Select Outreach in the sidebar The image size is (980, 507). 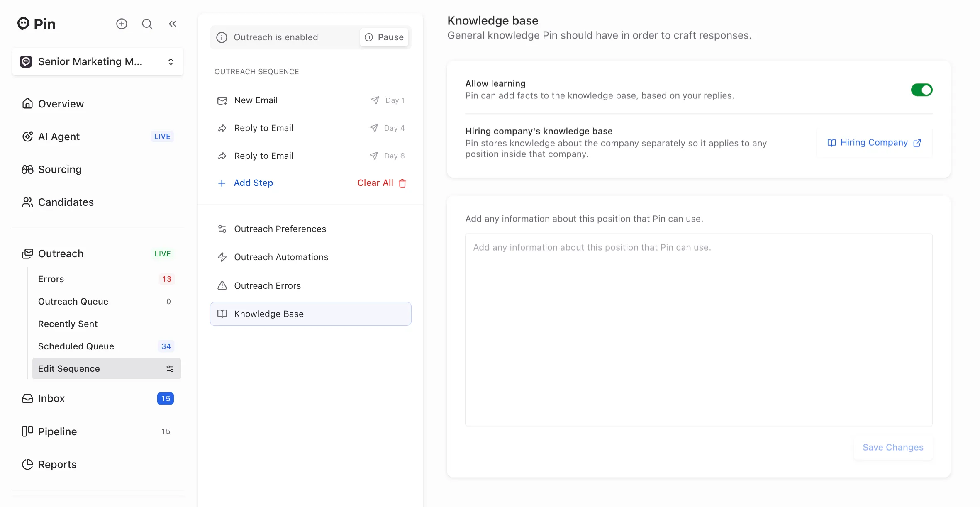(98, 253)
